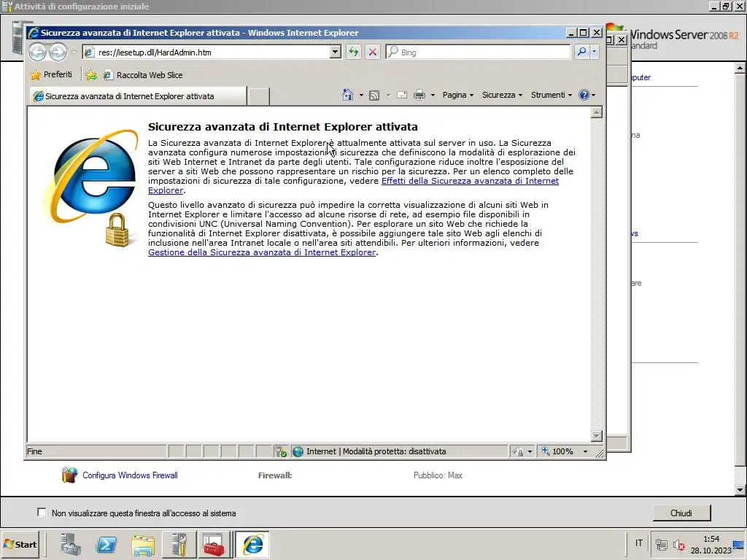Click the scroll up arrow in IE page

[x=597, y=112]
